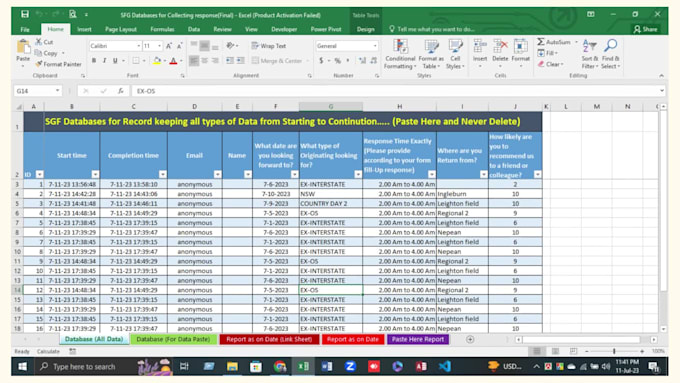680x383 pixels.
Task: Add a new sheet with plus icon
Action: (470, 339)
